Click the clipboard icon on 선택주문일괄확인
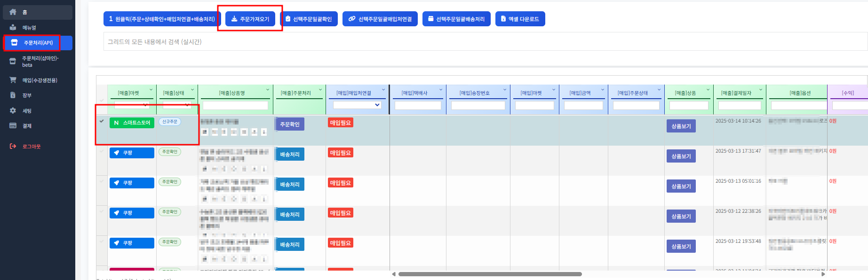868x280 pixels. point(288,19)
